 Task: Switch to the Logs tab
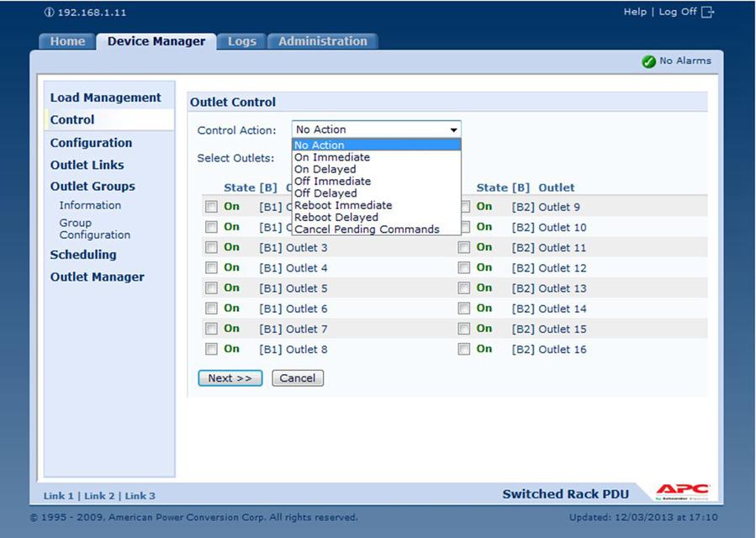(241, 41)
